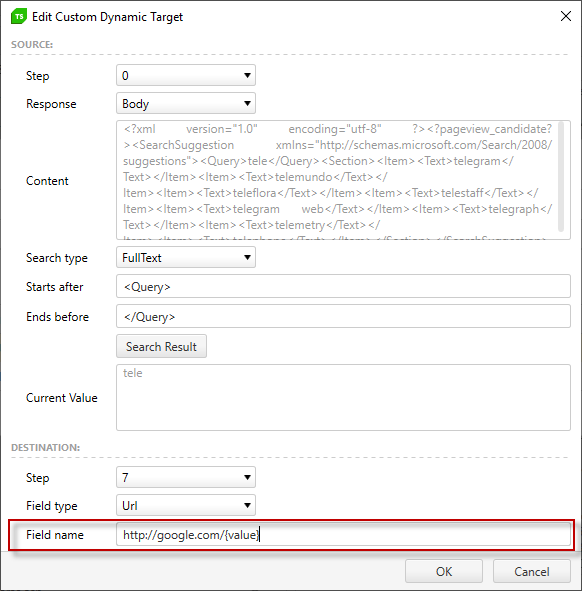
Task: Close the Edit Custom Dynamic Target dialog
Action: pyautogui.click(x=565, y=16)
